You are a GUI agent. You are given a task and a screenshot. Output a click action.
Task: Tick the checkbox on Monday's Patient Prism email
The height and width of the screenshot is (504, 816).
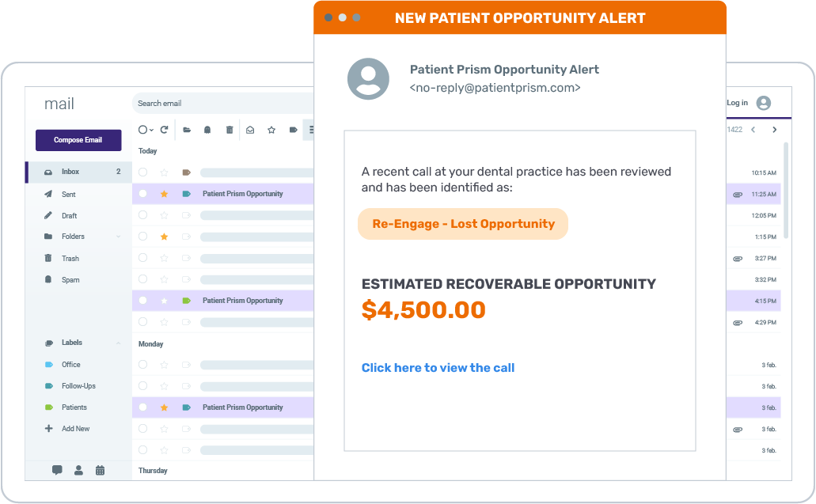[142, 407]
